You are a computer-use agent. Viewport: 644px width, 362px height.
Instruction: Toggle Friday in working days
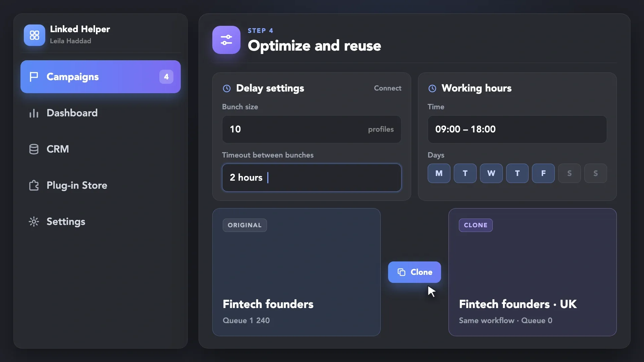click(543, 173)
